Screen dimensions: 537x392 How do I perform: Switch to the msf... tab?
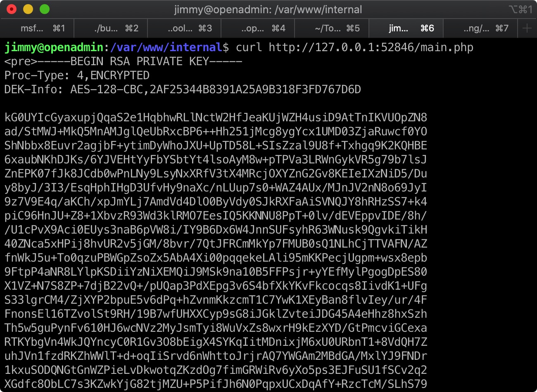coord(37,28)
